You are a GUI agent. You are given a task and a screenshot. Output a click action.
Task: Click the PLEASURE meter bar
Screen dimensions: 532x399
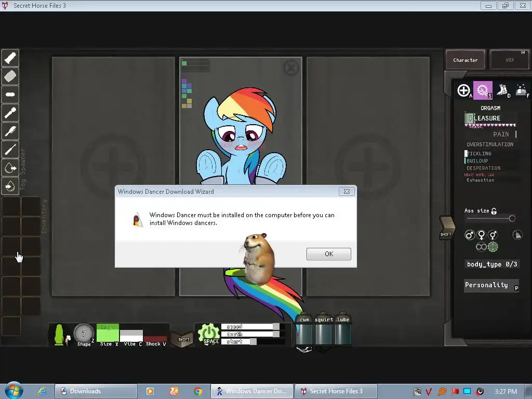(490, 118)
